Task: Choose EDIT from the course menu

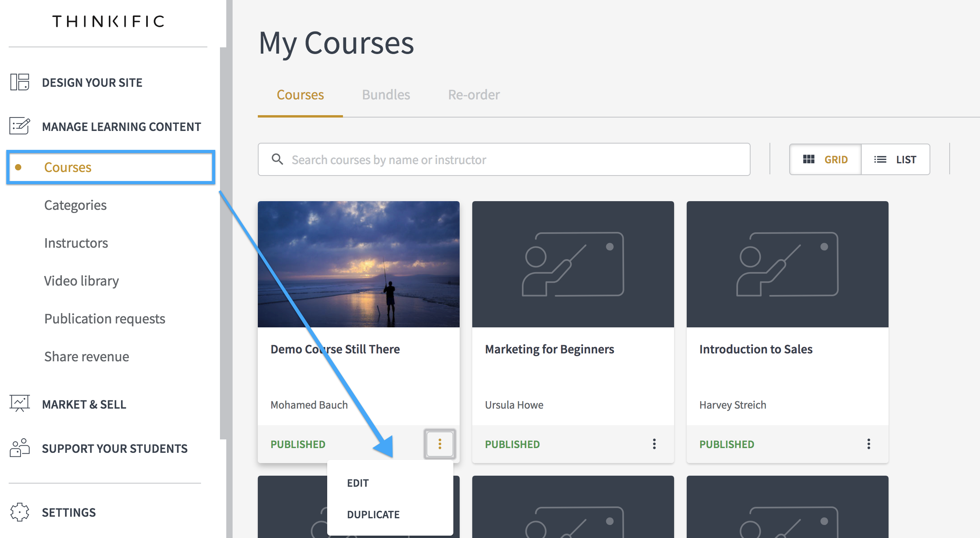Action: click(x=358, y=483)
